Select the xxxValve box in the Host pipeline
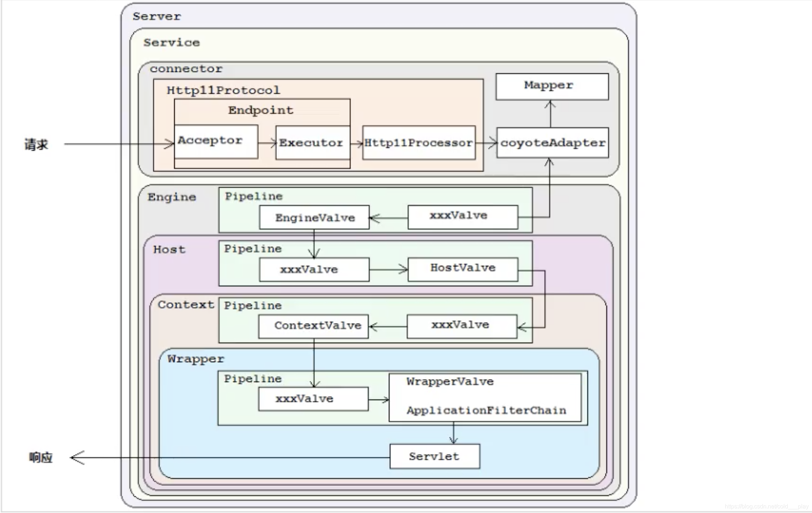This screenshot has height=513, width=812. point(314,270)
